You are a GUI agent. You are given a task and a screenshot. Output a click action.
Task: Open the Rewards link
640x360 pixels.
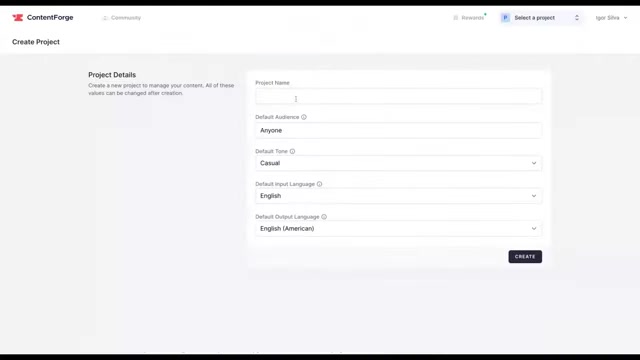pos(469,18)
